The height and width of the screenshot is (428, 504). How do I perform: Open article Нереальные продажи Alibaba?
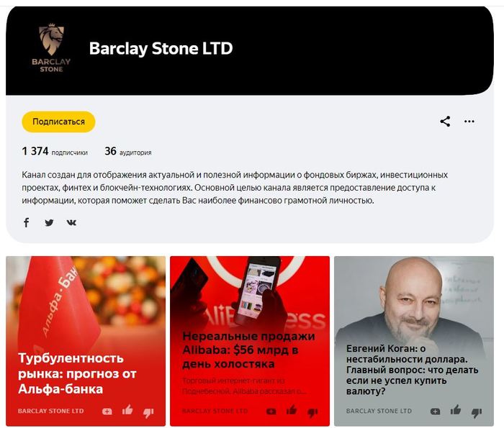(248, 350)
